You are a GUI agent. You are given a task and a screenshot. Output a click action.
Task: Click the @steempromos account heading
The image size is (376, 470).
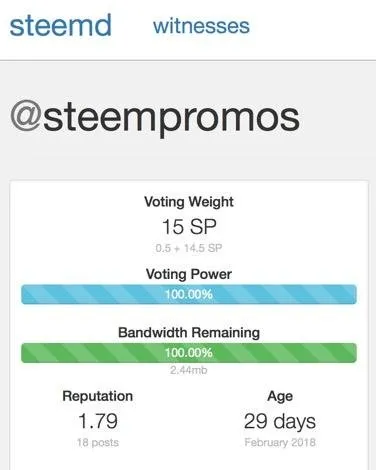155,118
